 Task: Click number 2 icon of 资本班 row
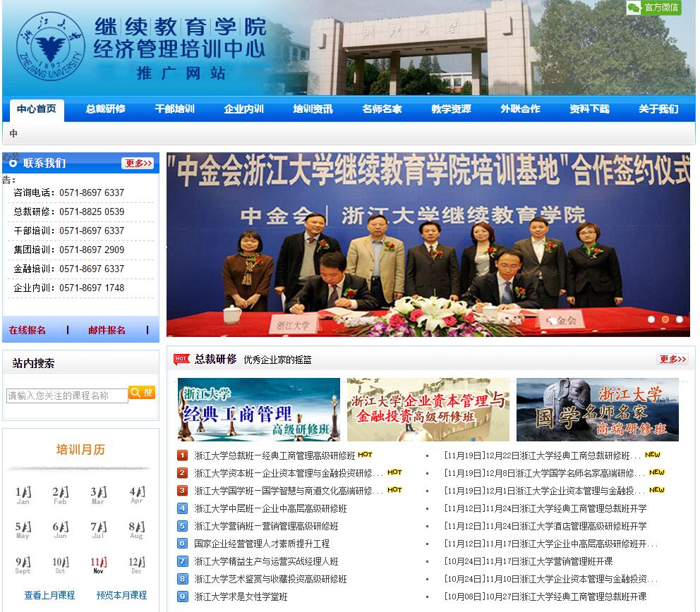[x=182, y=473]
